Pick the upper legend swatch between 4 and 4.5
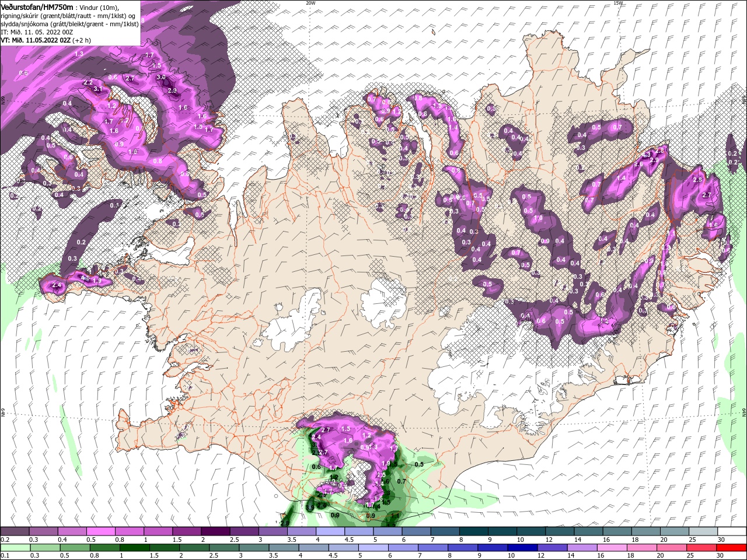Image resolution: width=747 pixels, height=560 pixels. tap(331, 531)
